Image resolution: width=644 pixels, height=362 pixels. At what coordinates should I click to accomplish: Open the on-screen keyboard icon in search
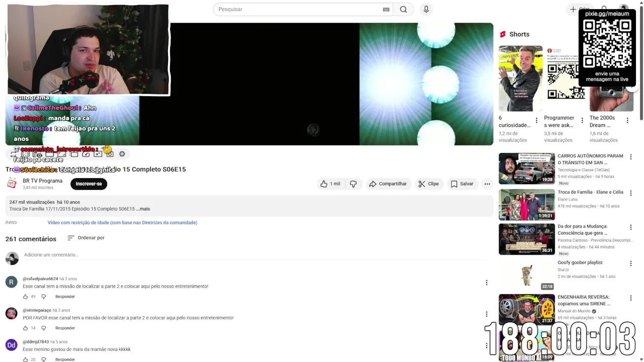pyautogui.click(x=386, y=9)
